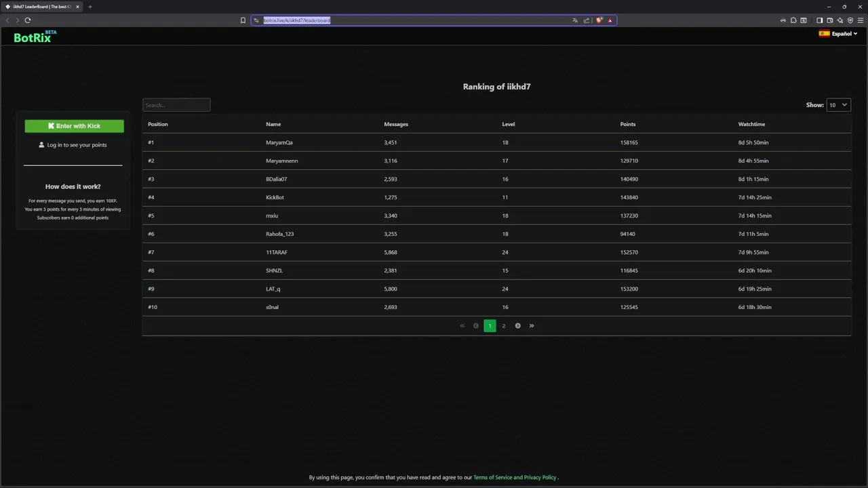This screenshot has height=488, width=868.
Task: Open the Español language dropdown
Action: pos(838,34)
